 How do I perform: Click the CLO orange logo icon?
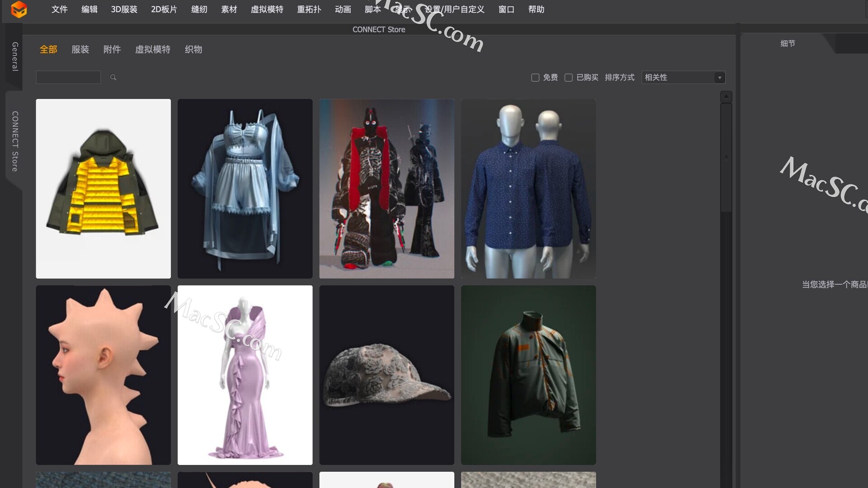(19, 9)
